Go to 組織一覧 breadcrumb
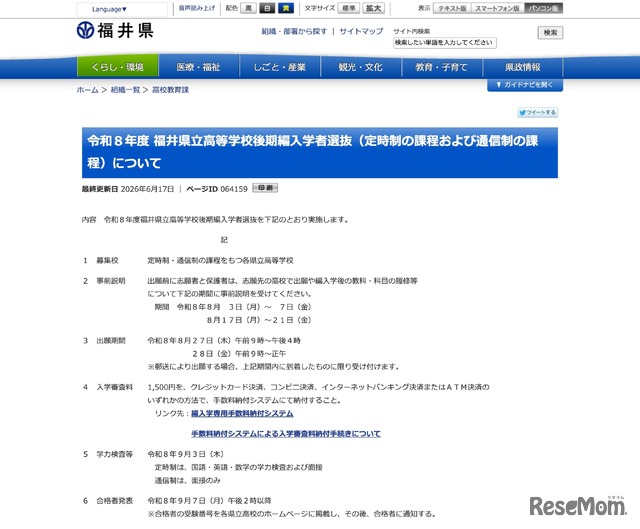The height and width of the screenshot is (529, 640). (x=125, y=90)
